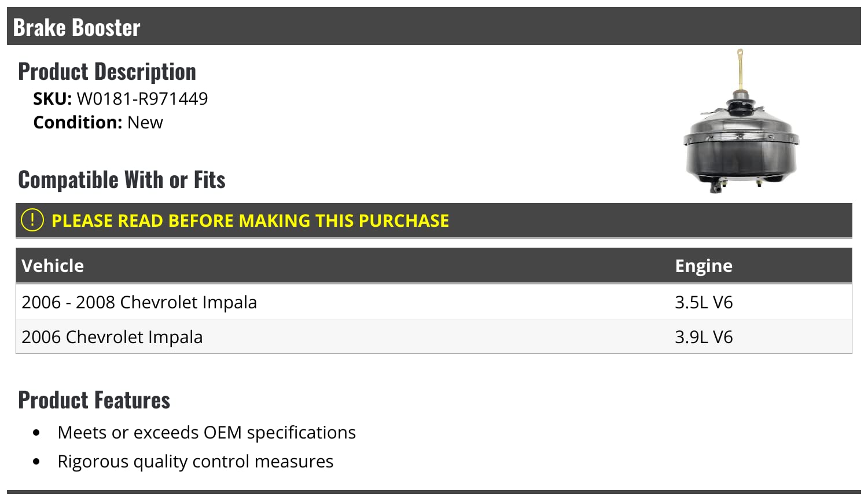868x501 pixels.
Task: Click the 3.9L V6 engine cell
Action: point(704,337)
